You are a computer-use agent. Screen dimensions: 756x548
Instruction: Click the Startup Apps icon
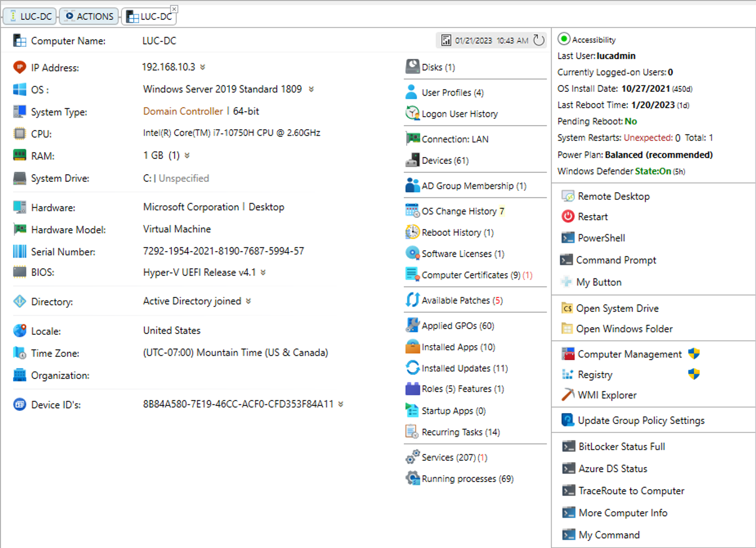[x=412, y=410]
